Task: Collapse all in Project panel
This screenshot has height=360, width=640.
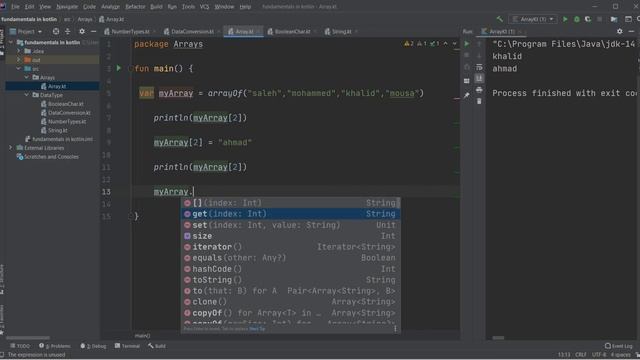Action: click(68, 31)
